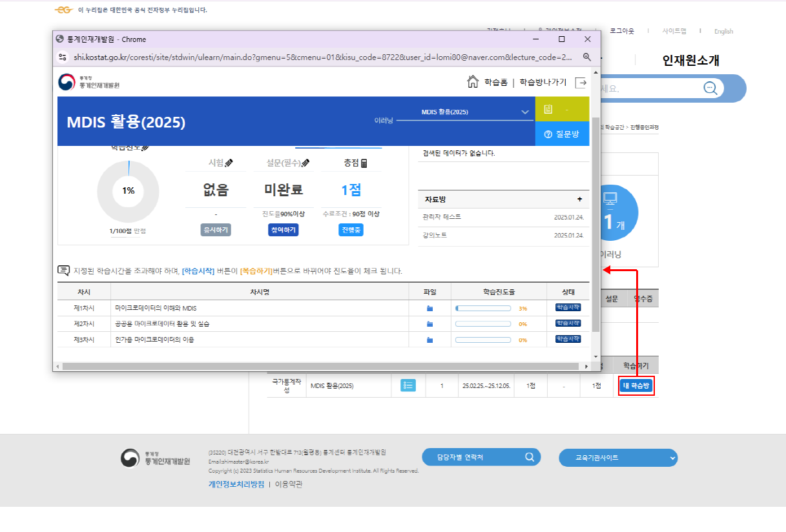Click the plus icon beside 자료방
This screenshot has height=532, width=786.
pyautogui.click(x=579, y=200)
